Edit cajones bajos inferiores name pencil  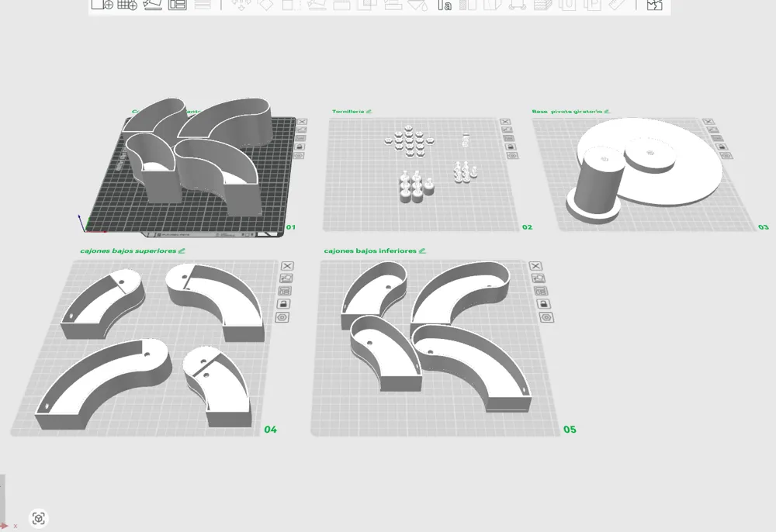pos(422,250)
